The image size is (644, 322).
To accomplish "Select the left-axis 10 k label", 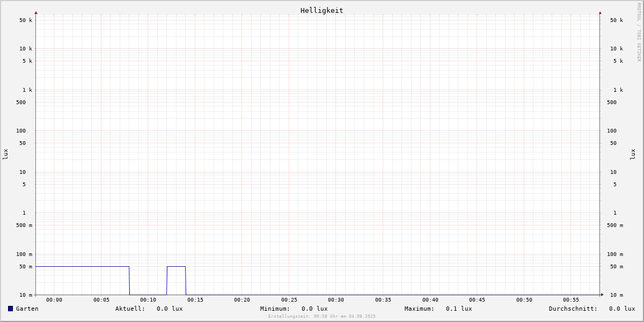I will click(26, 49).
